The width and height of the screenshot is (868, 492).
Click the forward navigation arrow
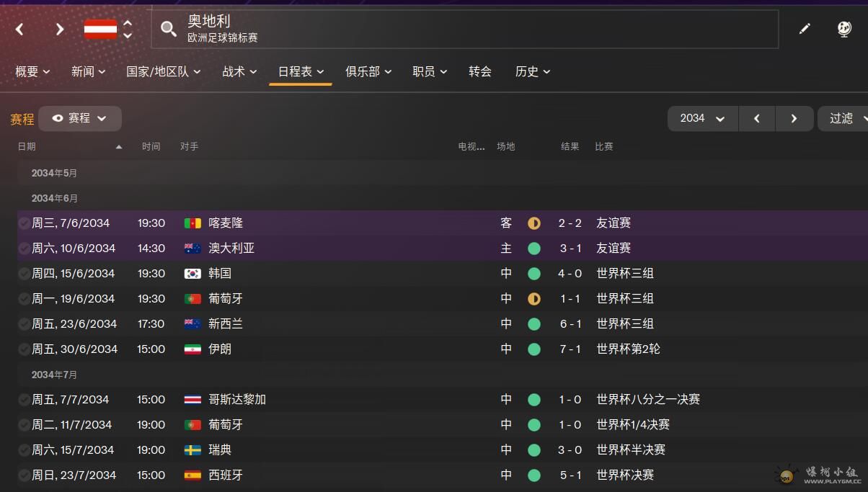(60, 29)
